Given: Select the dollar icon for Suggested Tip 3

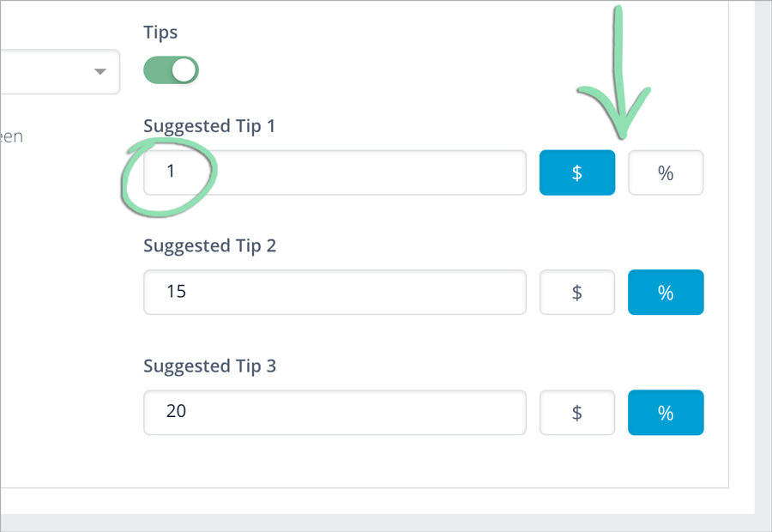Looking at the screenshot, I should pos(576,413).
